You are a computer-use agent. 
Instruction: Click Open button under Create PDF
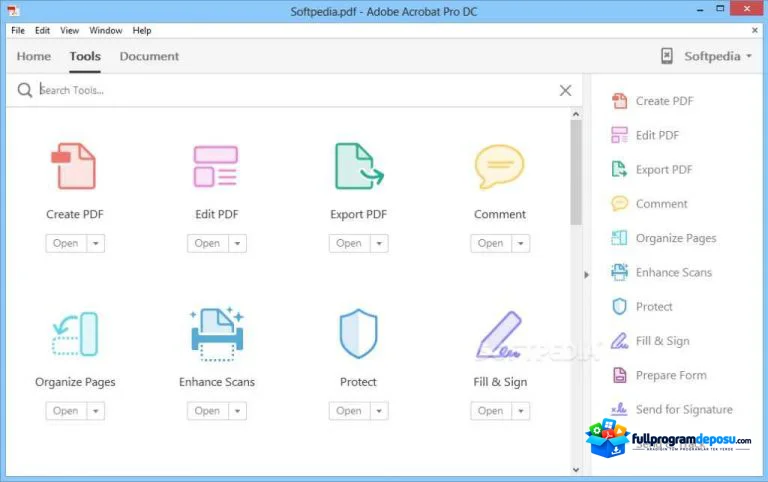point(66,243)
